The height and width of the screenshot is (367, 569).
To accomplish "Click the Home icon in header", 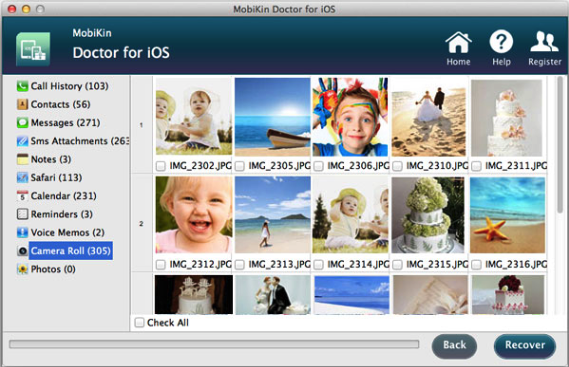I will click(458, 42).
